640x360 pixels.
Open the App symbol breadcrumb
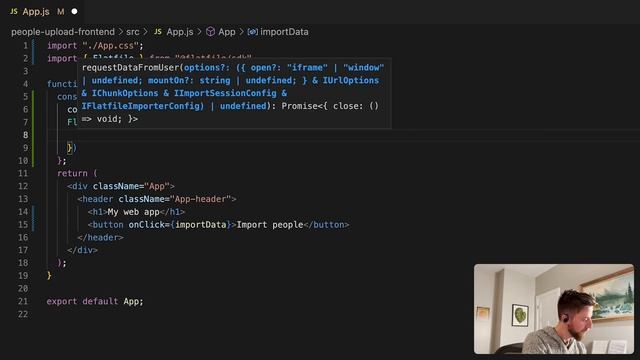227,32
